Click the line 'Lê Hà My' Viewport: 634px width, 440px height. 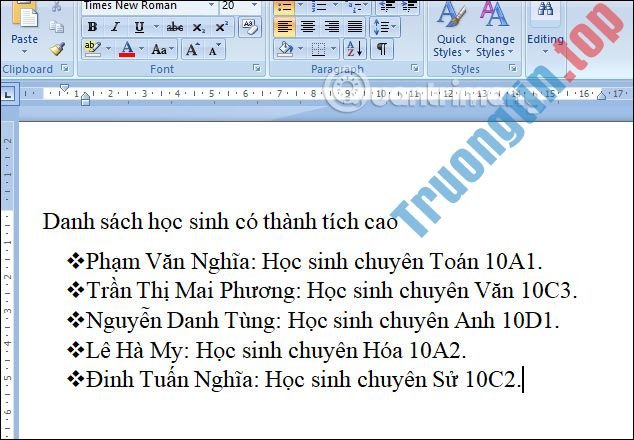tap(267, 350)
